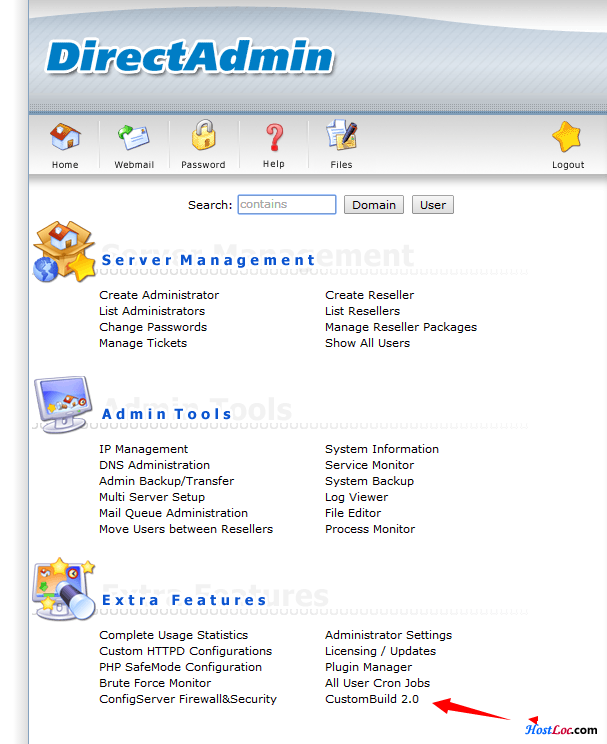Open CustomBuild 2.0 link

coord(372,699)
